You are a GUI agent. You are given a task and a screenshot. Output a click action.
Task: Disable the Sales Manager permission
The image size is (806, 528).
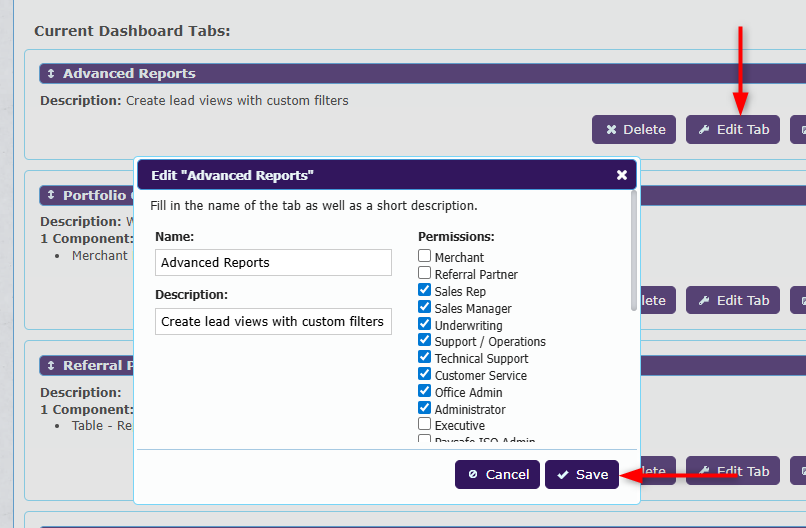click(x=425, y=307)
